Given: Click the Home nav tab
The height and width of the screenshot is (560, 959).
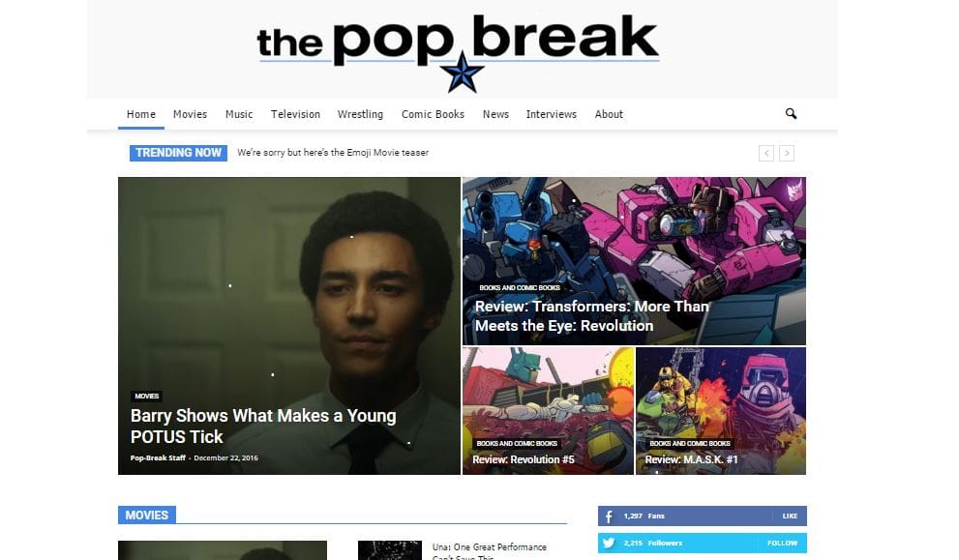Looking at the screenshot, I should point(141,114).
